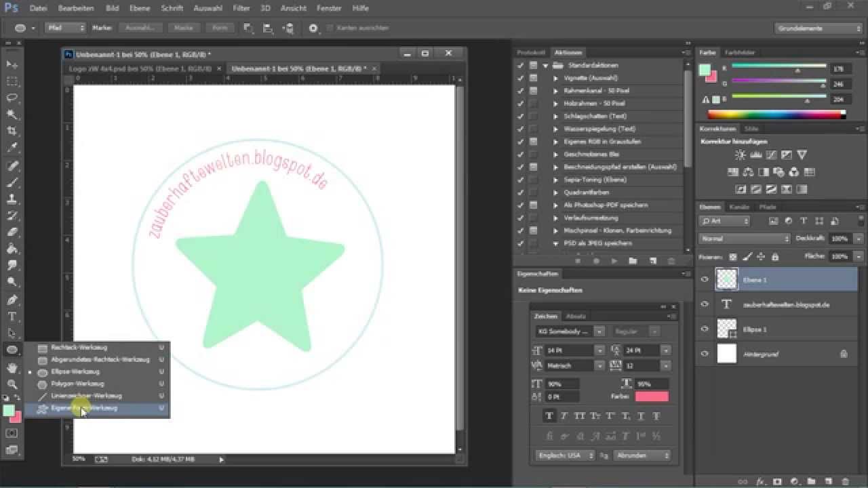
Task: Select the Eraser tool
Action: point(12,232)
